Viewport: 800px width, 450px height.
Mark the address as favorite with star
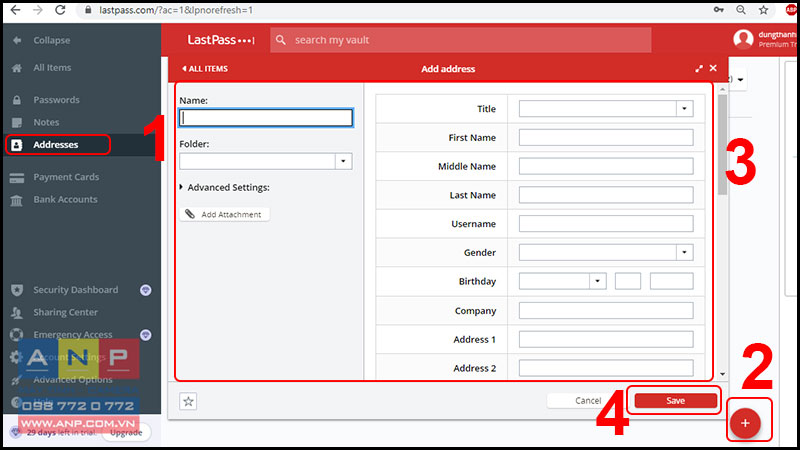188,402
